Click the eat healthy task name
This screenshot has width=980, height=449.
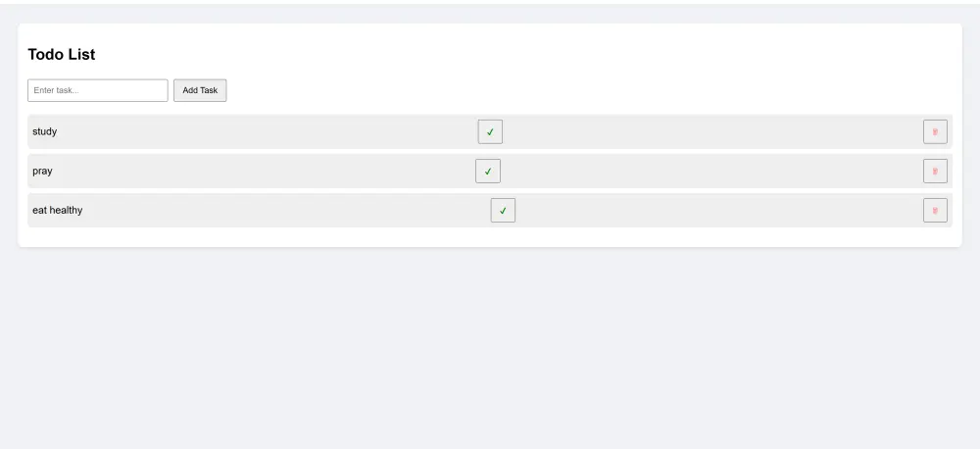[x=58, y=210]
